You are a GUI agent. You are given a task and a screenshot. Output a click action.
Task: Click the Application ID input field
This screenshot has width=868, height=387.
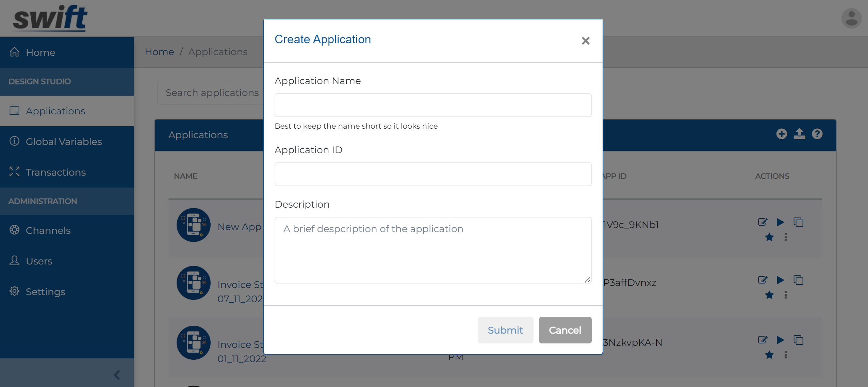[x=433, y=174]
